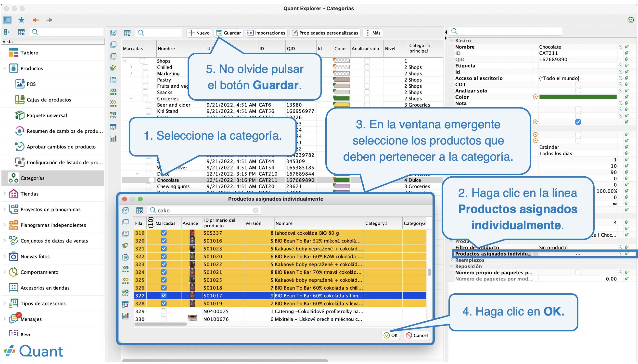The image size is (638, 364).
Task: Click the CSV export icon in popup side strip
Action: (125, 292)
